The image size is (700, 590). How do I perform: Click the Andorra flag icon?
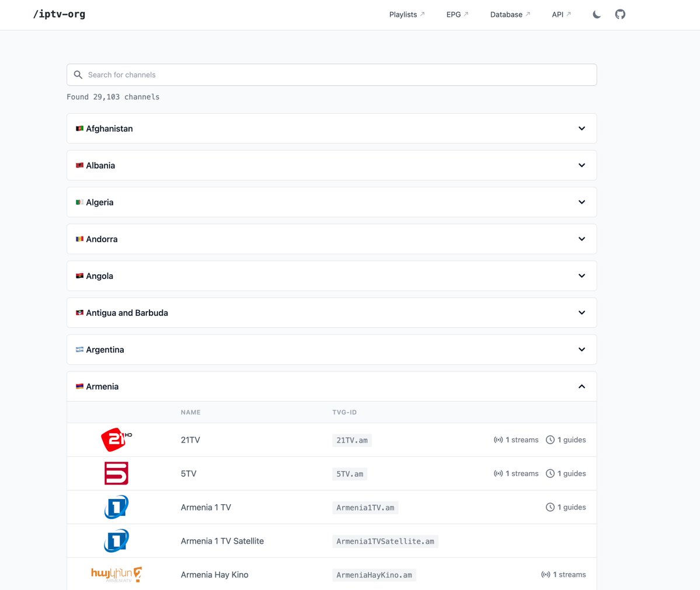[79, 239]
